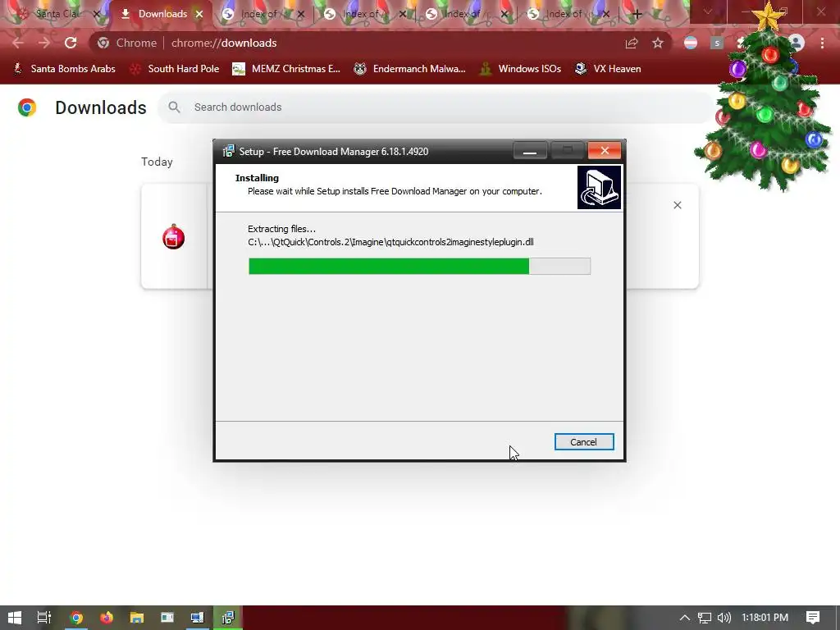Screen dimensions: 840x630
Task: Open Santa Bombs Arabs bookmark
Action: tap(64, 69)
